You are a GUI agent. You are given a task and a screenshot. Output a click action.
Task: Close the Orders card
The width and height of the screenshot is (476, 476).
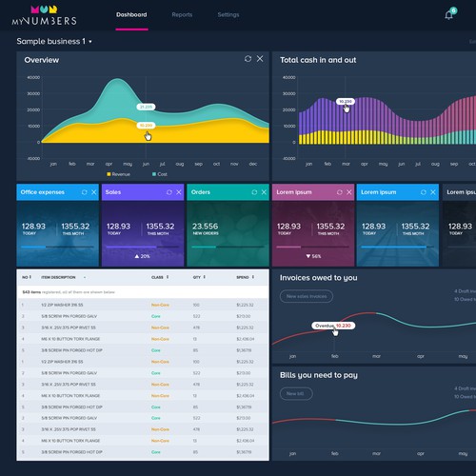[264, 192]
